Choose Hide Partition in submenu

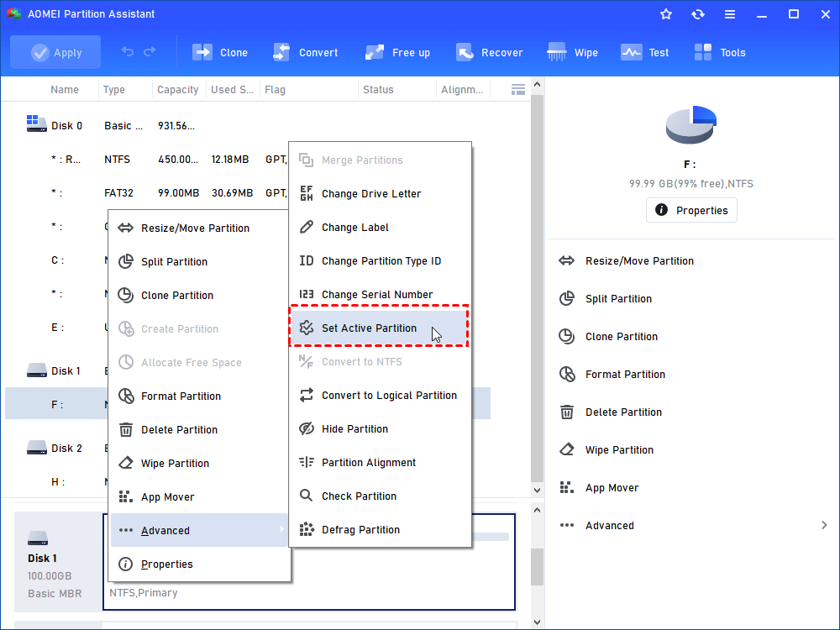coord(381,428)
